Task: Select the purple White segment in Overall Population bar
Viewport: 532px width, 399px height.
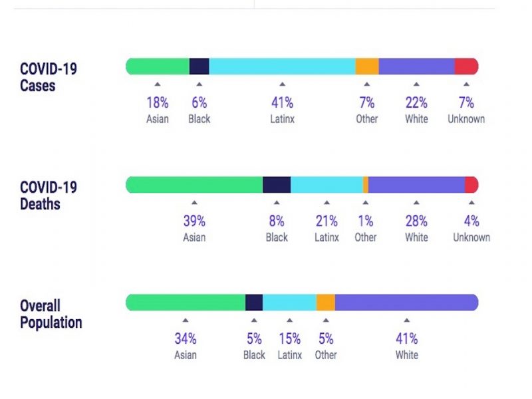Action: pos(406,303)
